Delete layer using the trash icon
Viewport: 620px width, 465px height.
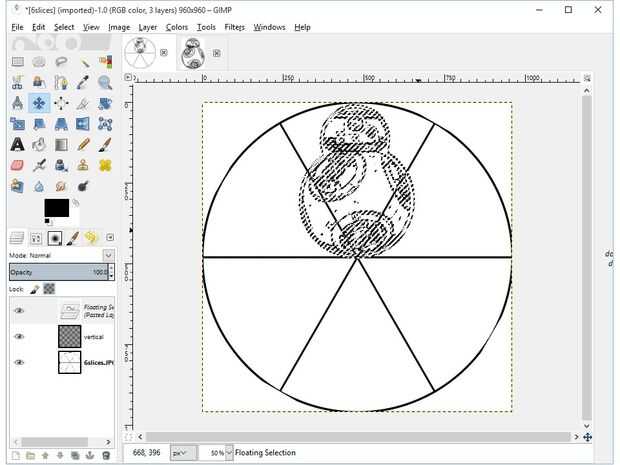108,456
